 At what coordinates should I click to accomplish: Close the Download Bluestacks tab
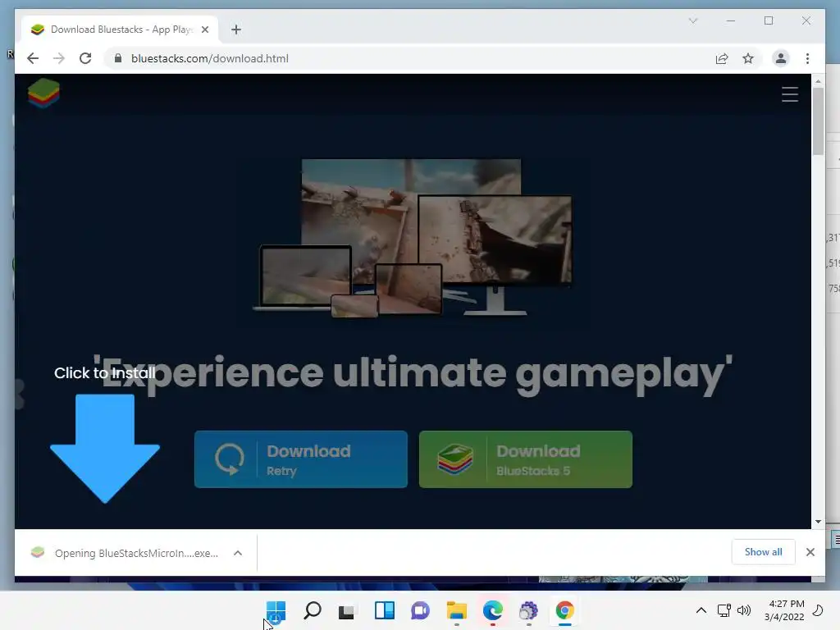[204, 30]
